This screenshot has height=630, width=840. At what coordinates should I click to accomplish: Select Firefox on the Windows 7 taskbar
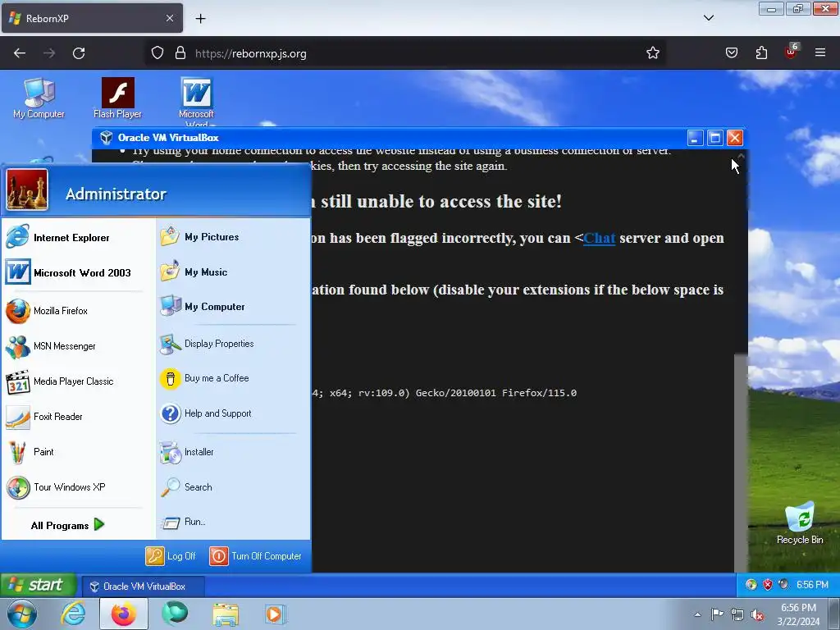(123, 614)
